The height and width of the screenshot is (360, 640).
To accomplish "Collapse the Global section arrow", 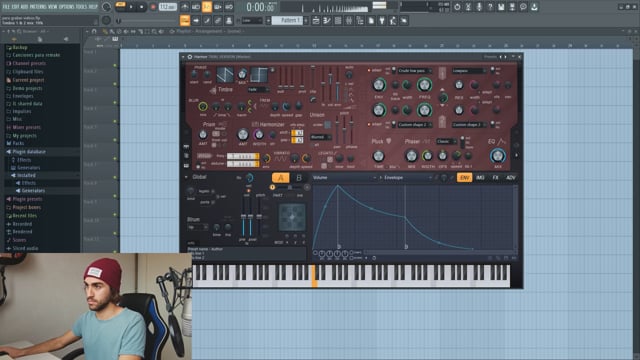I will click(x=186, y=177).
